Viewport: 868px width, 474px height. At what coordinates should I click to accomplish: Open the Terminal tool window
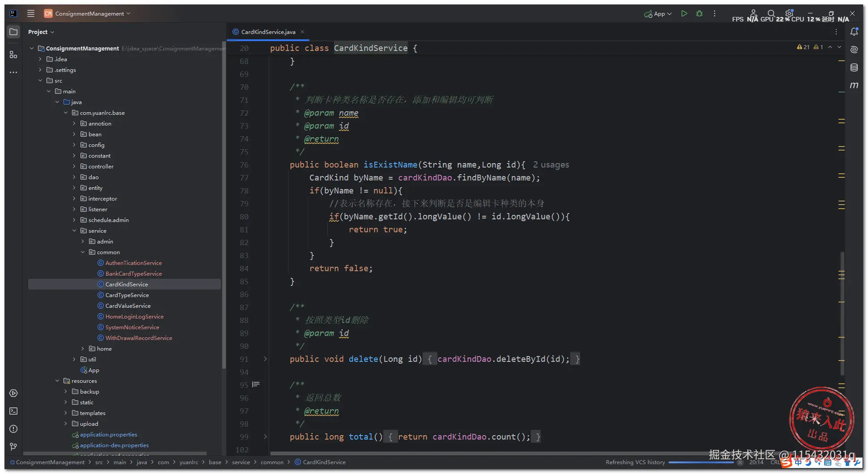(x=13, y=411)
